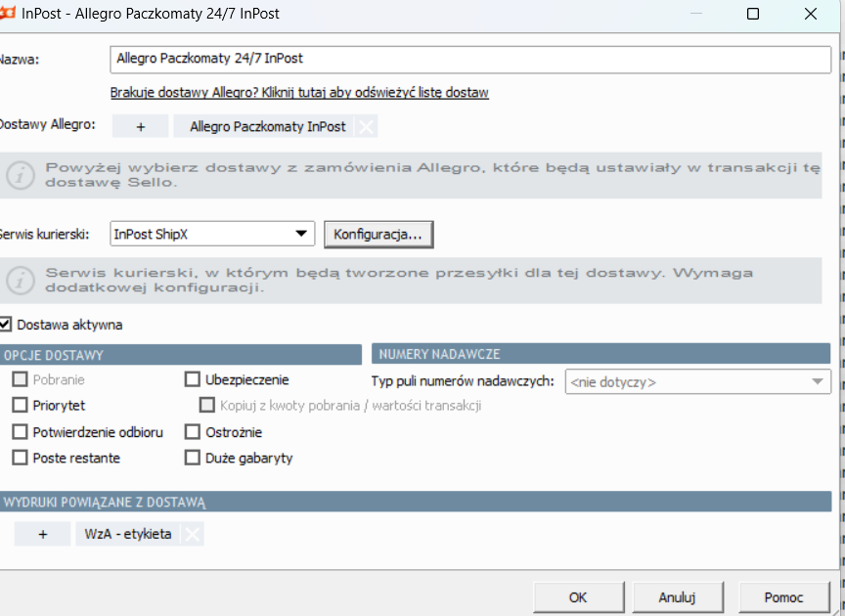845x616 pixels.
Task: Confirm with the OK button
Action: point(578,597)
